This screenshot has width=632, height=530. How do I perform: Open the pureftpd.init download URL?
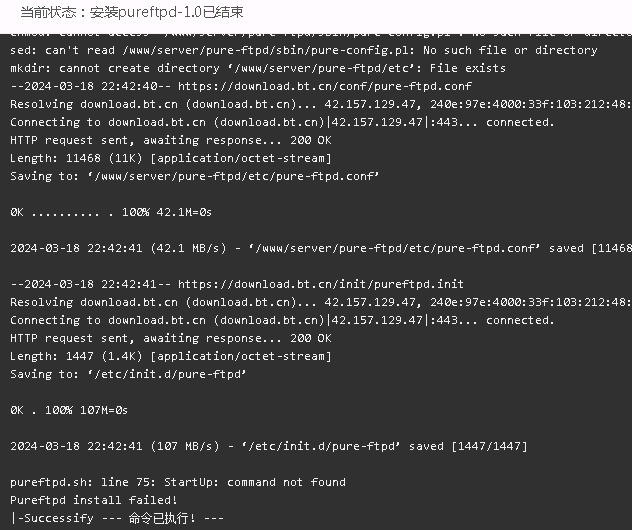321,284
